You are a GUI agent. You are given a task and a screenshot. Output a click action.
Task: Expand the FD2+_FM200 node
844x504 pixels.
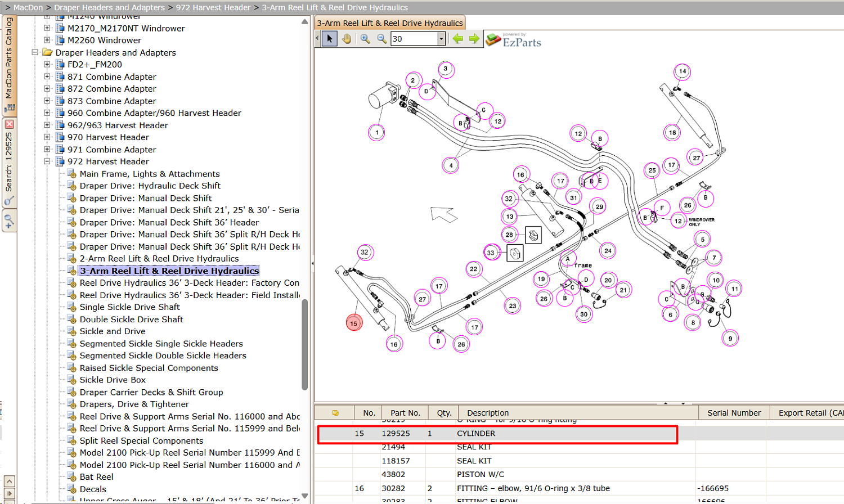coord(47,64)
